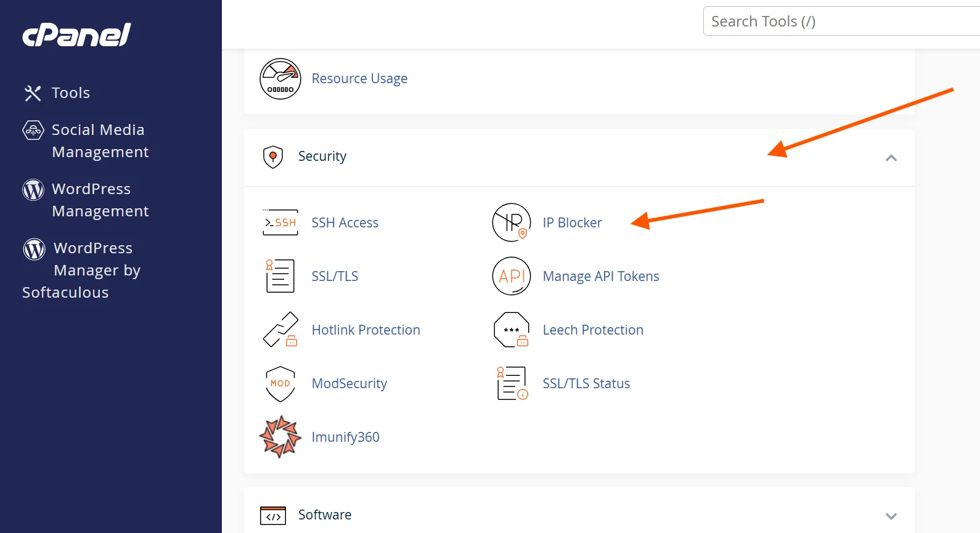The height and width of the screenshot is (533, 980).
Task: Click the Security shield icon
Action: pyautogui.click(x=273, y=157)
